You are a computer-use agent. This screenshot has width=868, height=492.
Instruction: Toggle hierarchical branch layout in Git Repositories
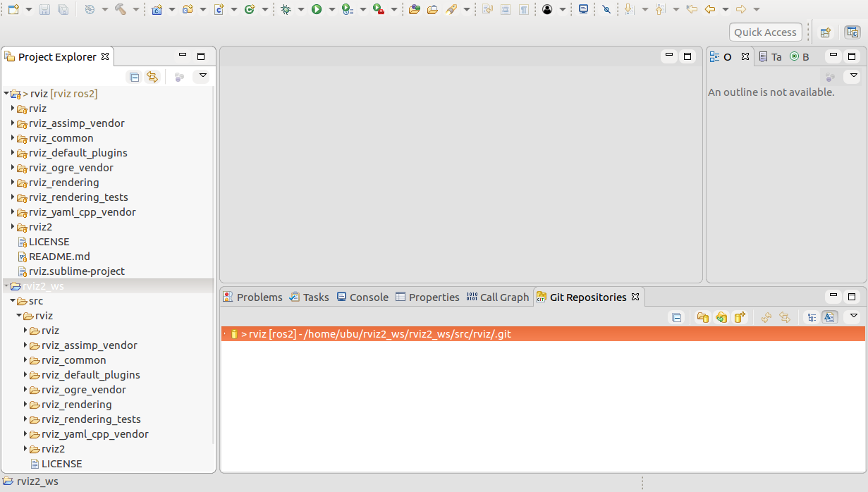811,317
